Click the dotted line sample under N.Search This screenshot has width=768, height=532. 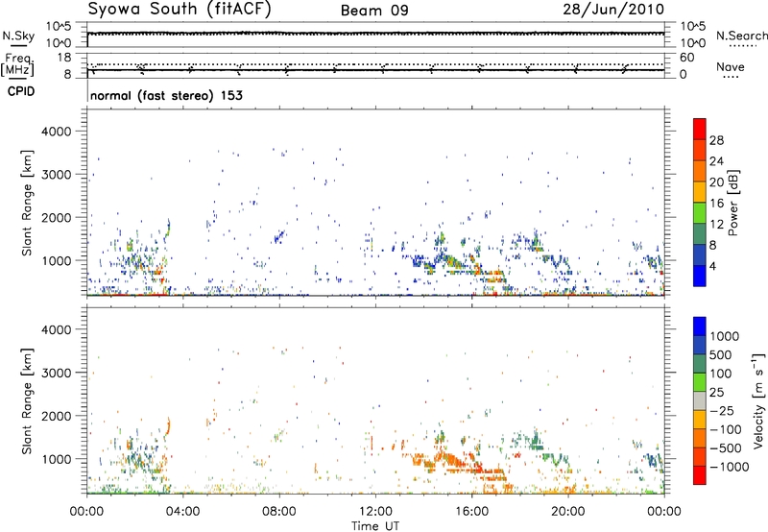pos(743,46)
